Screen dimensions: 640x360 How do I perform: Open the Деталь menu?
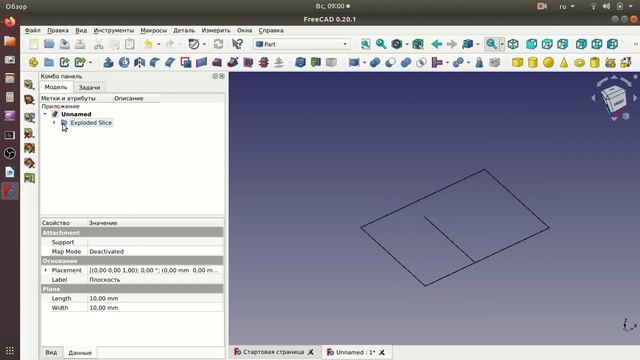click(184, 30)
